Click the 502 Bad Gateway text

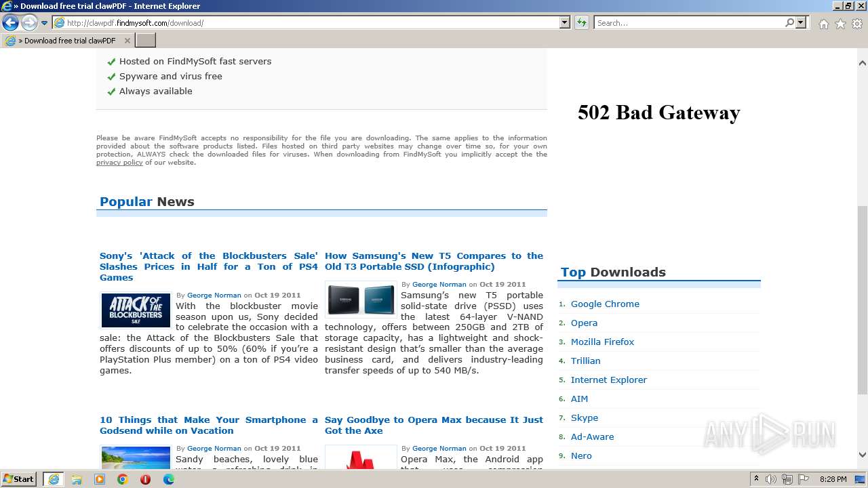659,113
